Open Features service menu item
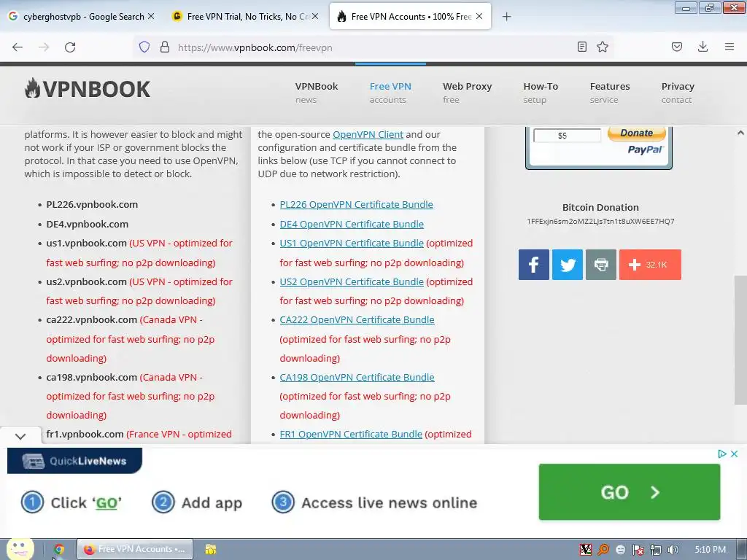The height and width of the screenshot is (560, 747). [610, 93]
